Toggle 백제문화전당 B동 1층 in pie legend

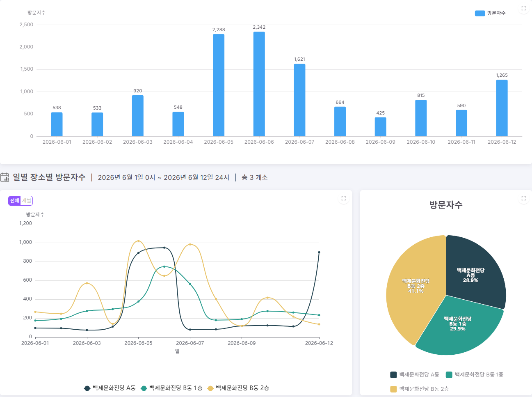(x=475, y=374)
